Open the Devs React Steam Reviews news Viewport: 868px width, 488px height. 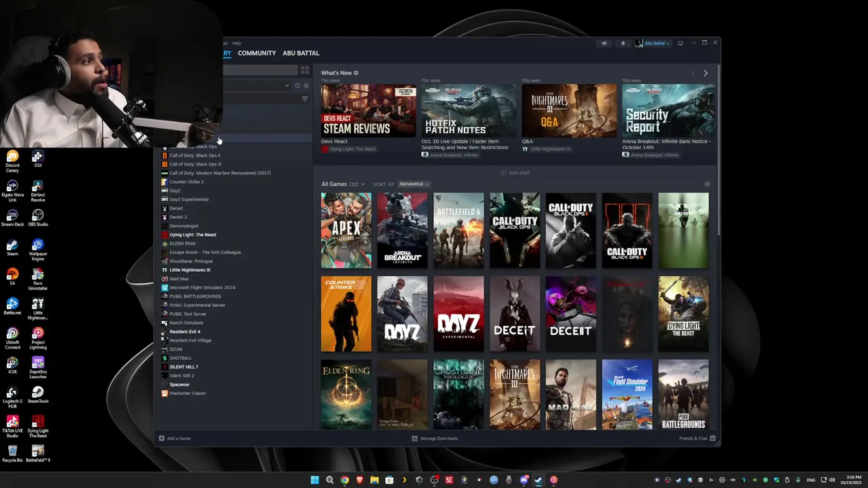(368, 110)
